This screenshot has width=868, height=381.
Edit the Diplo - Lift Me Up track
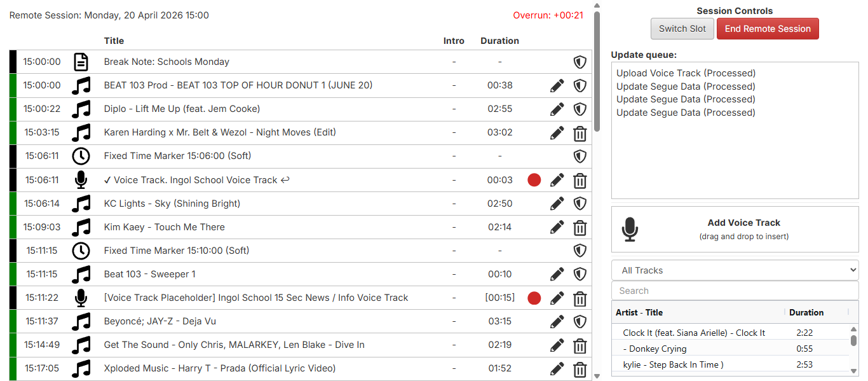point(557,109)
